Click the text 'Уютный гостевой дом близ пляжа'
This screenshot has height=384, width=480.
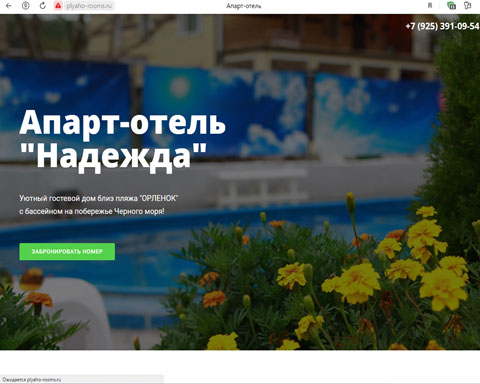(x=79, y=198)
